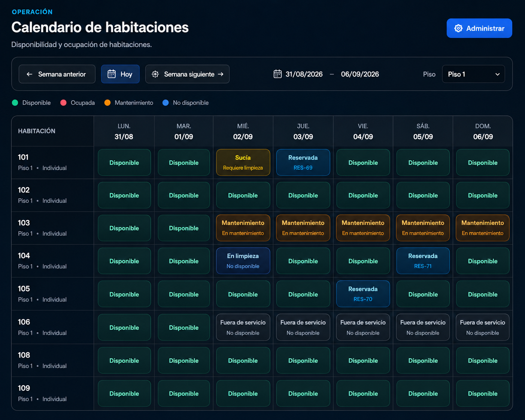Click En limpieza cell for room 104
Image resolution: width=525 pixels, height=420 pixels.
[x=243, y=261]
